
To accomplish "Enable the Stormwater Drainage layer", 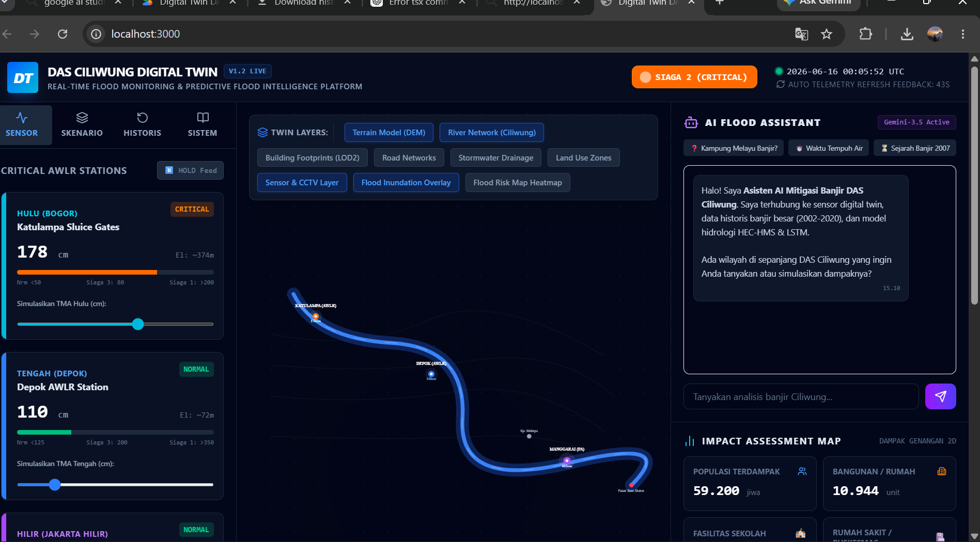I will click(496, 158).
